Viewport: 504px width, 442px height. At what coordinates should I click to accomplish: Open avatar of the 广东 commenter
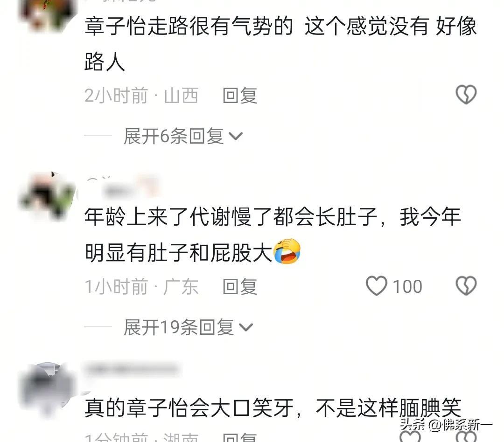point(48,196)
